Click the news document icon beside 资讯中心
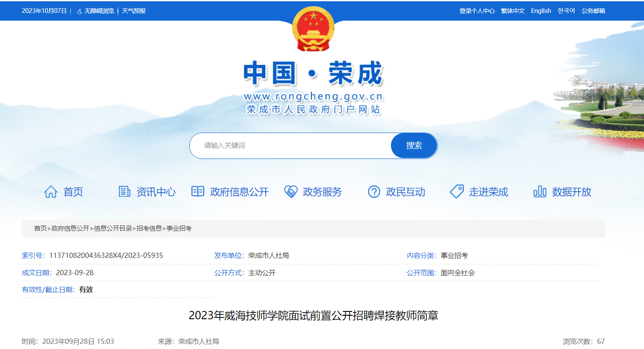This screenshot has height=349, width=644. 124,192
